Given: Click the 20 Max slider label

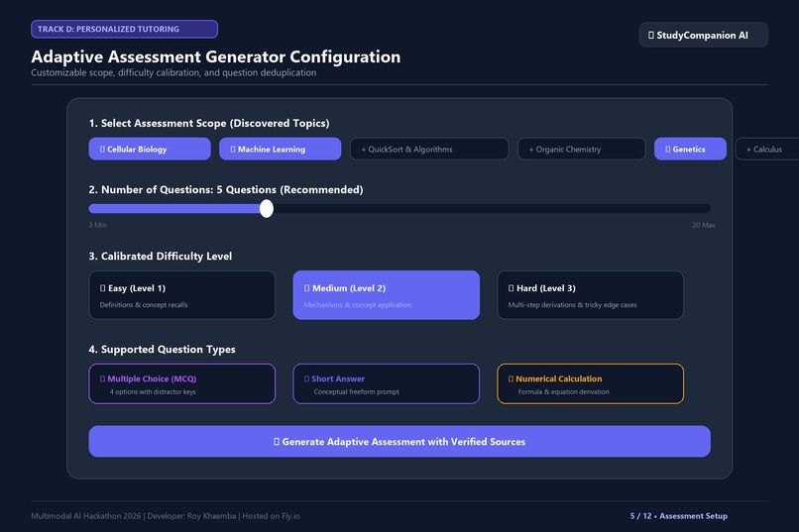Looking at the screenshot, I should (703, 225).
